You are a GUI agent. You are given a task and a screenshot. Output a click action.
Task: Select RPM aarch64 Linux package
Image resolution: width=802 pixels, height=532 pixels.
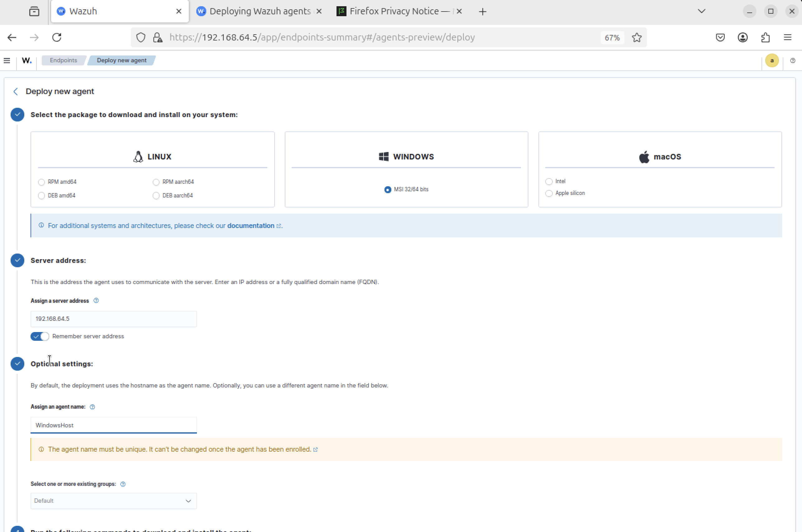tap(156, 182)
